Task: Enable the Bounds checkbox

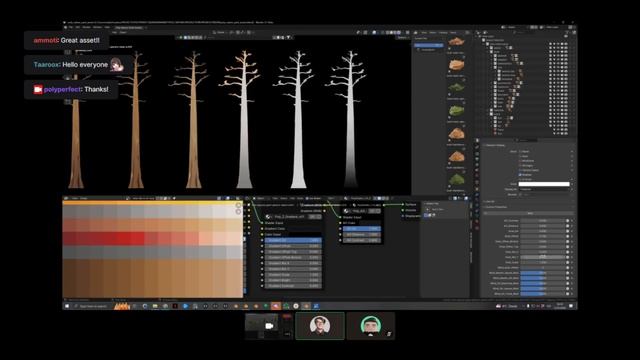Action: (x=520, y=194)
